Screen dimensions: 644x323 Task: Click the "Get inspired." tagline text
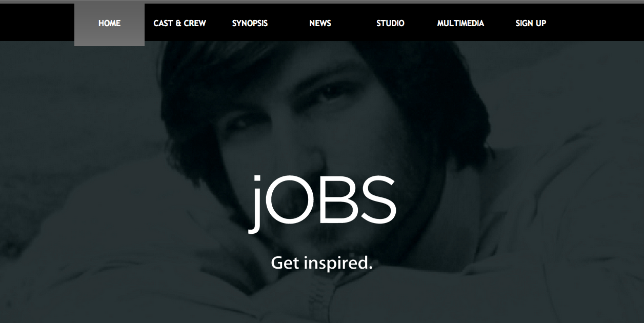(321, 263)
